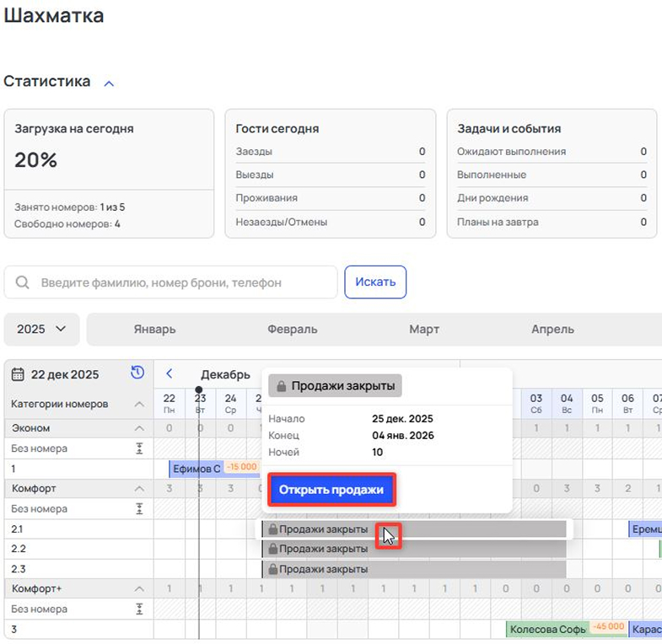
Task: Click the blue clock history icon
Action: (137, 373)
